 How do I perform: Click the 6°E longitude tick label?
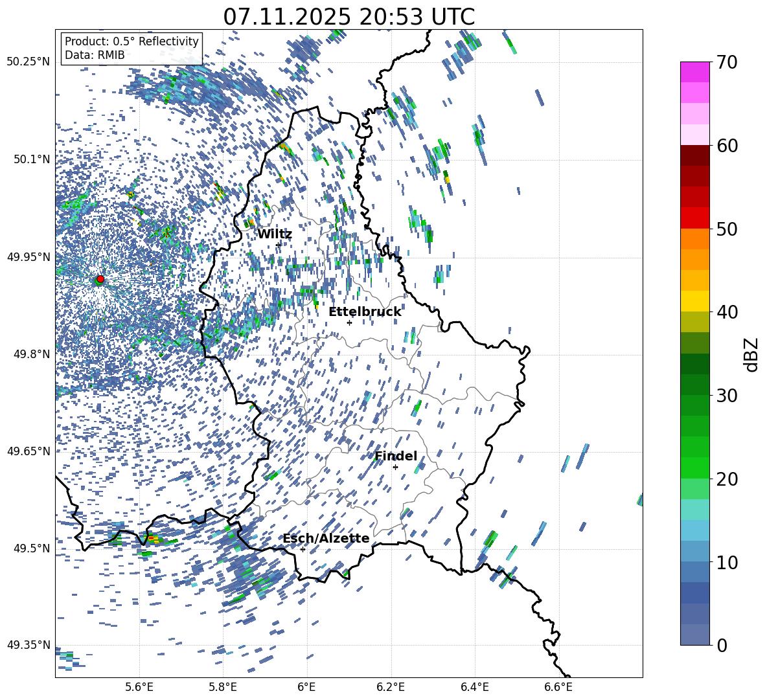click(306, 686)
